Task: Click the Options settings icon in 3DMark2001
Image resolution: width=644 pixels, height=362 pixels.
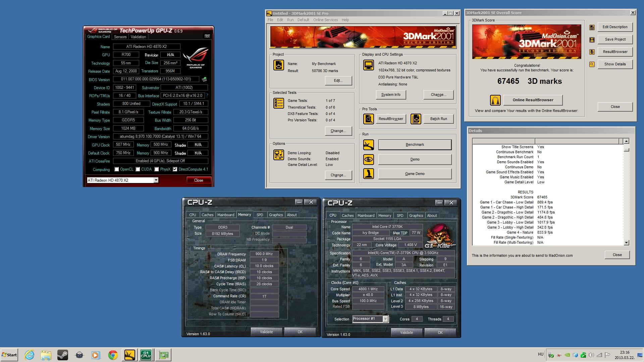Action: 279,155
